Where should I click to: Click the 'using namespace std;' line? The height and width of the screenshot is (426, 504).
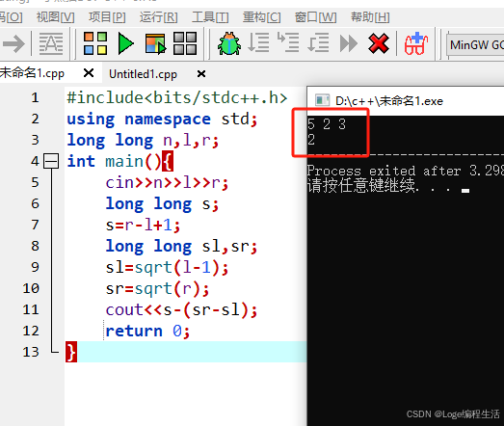click(x=162, y=120)
